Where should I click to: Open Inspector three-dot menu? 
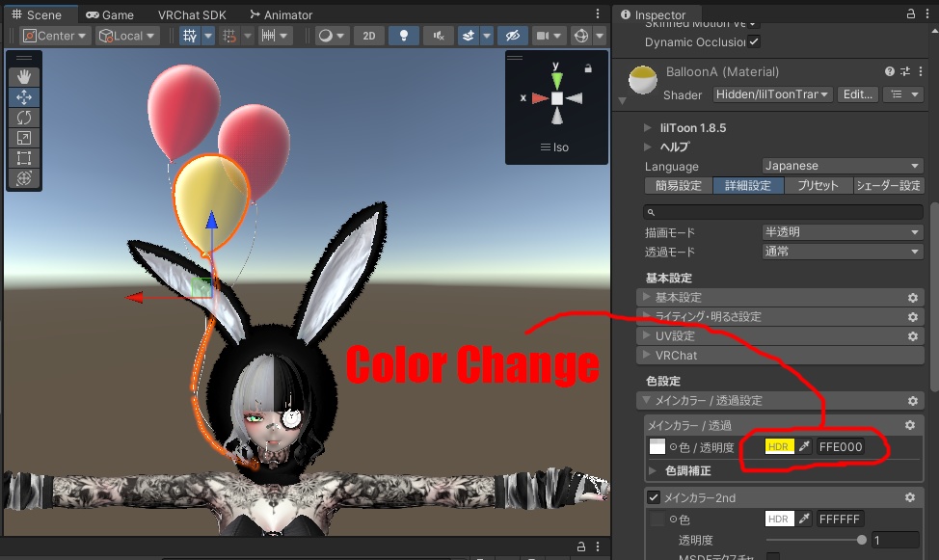(927, 13)
